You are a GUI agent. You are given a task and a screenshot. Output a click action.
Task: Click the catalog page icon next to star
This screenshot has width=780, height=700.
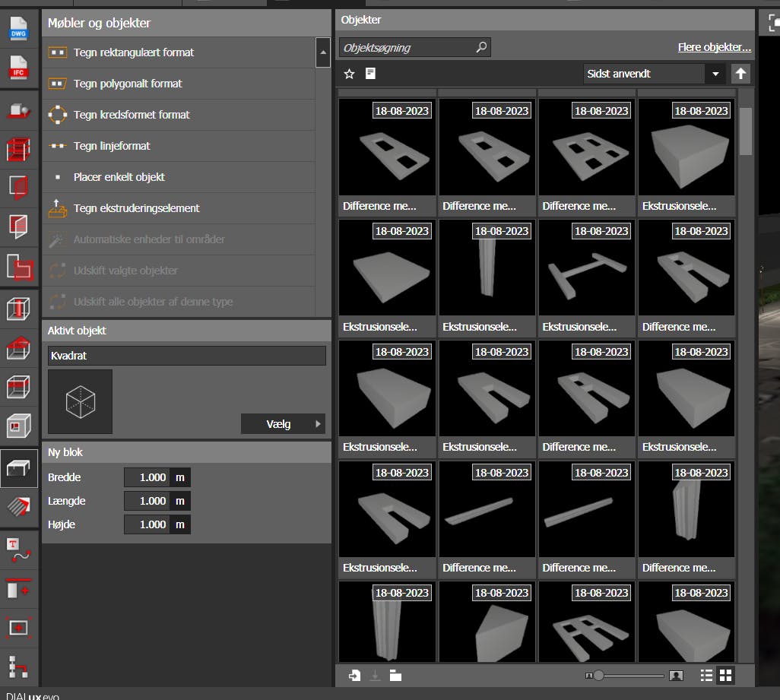point(370,74)
